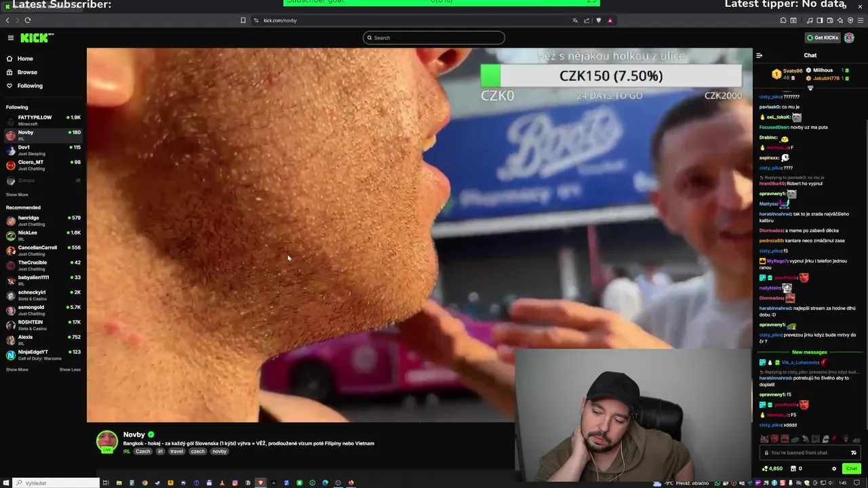Collapse the chat panel arrow
Image resolution: width=868 pixels, height=488 pixels.
(759, 56)
